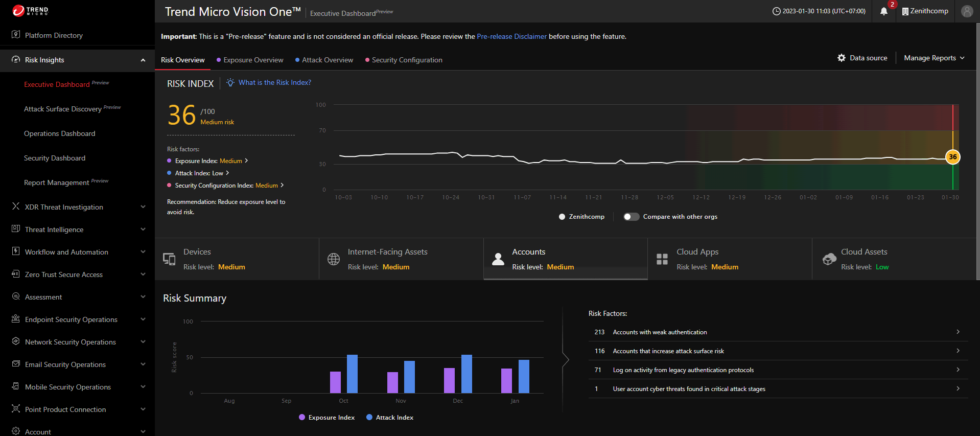980x436 pixels.
Task: Toggle Attack Index legend in Risk Summary
Action: click(390, 418)
